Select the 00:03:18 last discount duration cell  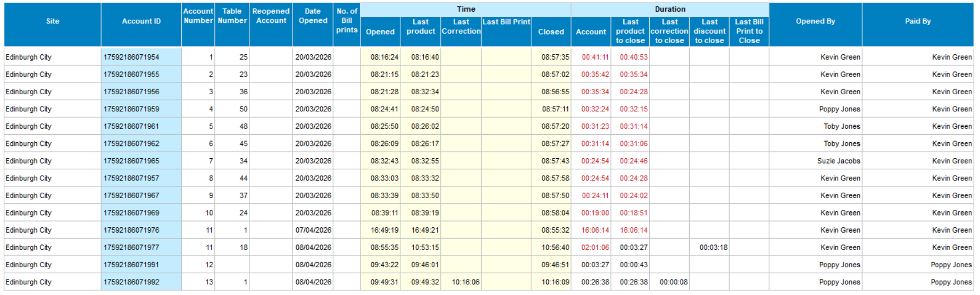pyautogui.click(x=713, y=248)
